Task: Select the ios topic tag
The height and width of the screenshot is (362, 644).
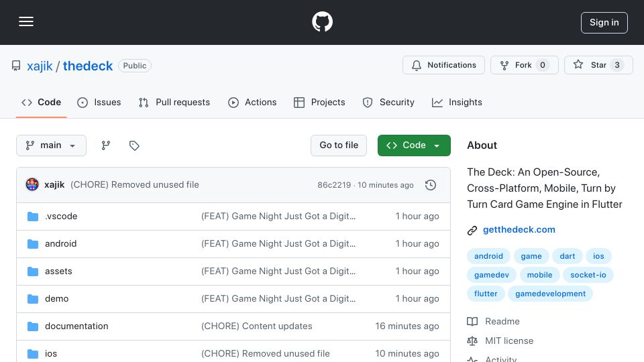Action: coord(598,256)
